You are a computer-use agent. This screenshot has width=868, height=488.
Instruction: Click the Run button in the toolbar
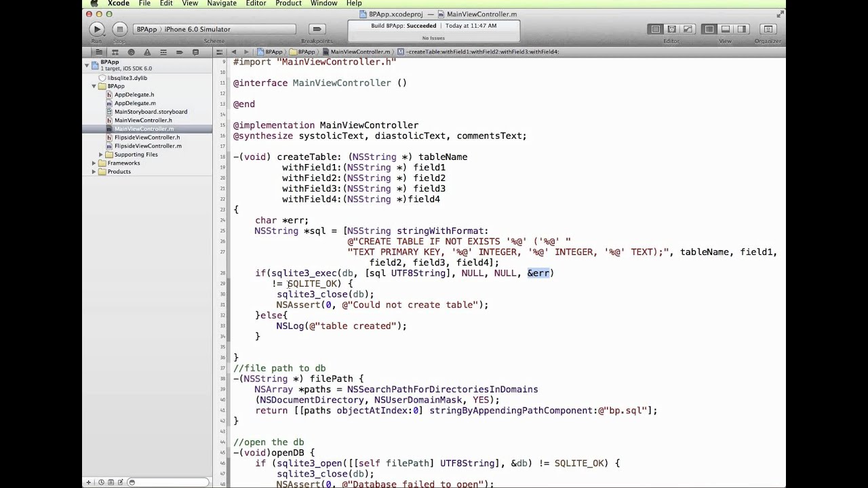[x=96, y=29]
